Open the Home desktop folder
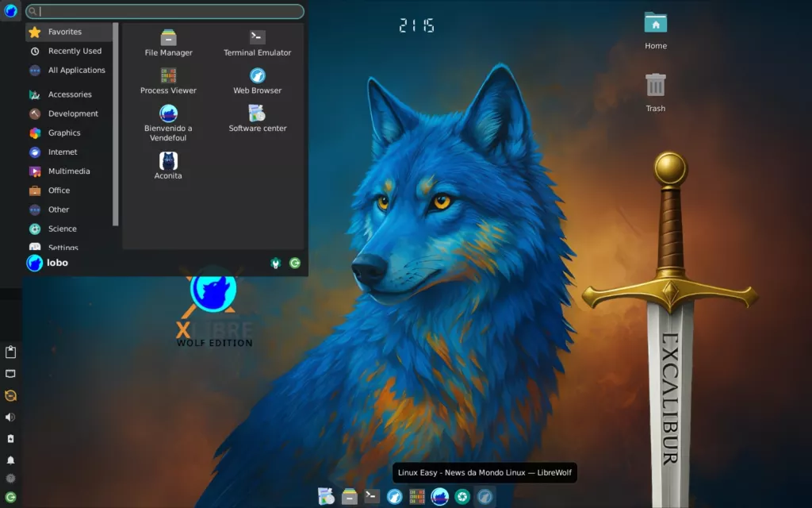812x508 pixels. pyautogui.click(x=656, y=31)
